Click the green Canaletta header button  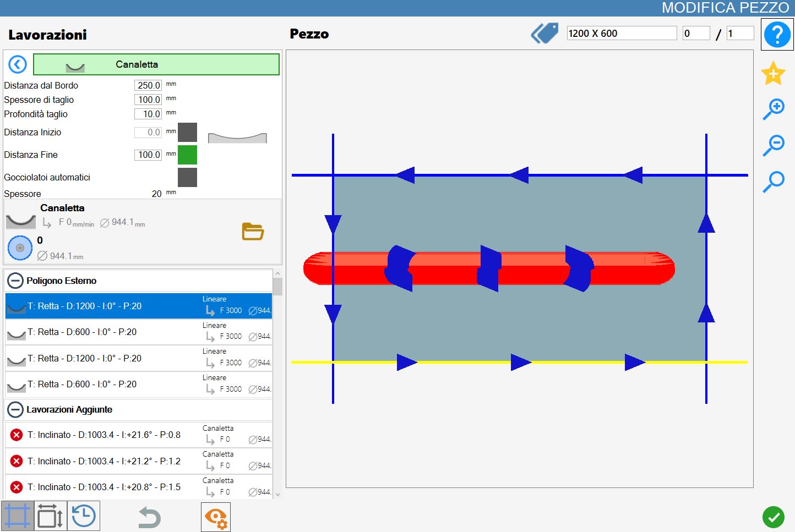[156, 64]
